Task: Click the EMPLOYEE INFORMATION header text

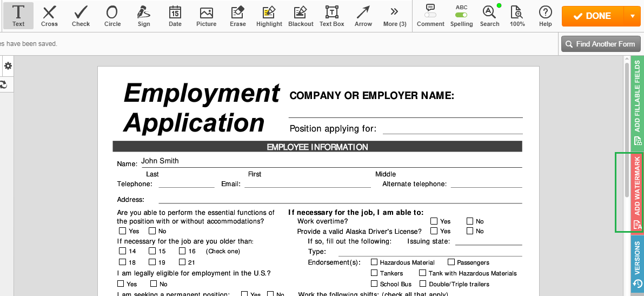Action: 317,147
